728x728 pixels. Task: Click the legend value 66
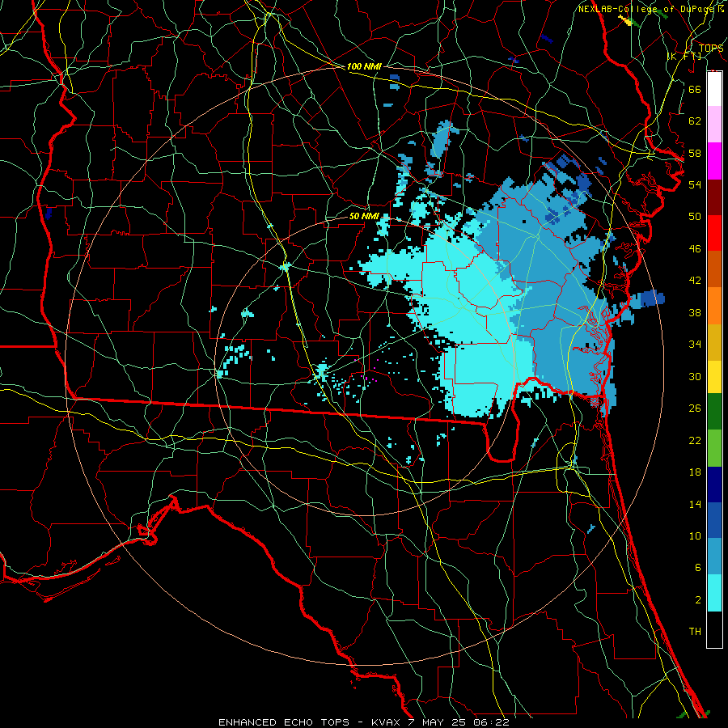tap(695, 89)
